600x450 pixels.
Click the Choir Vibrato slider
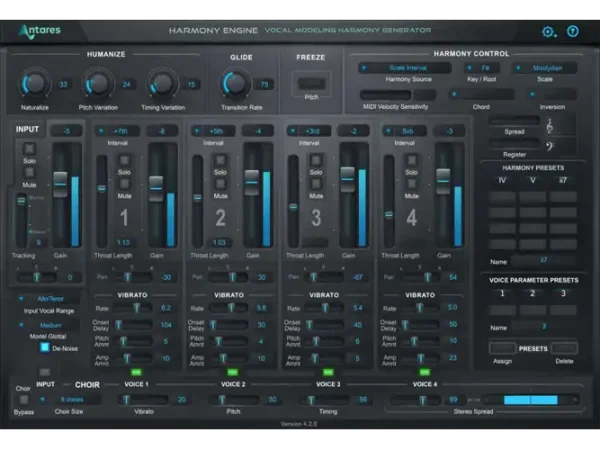(143, 400)
